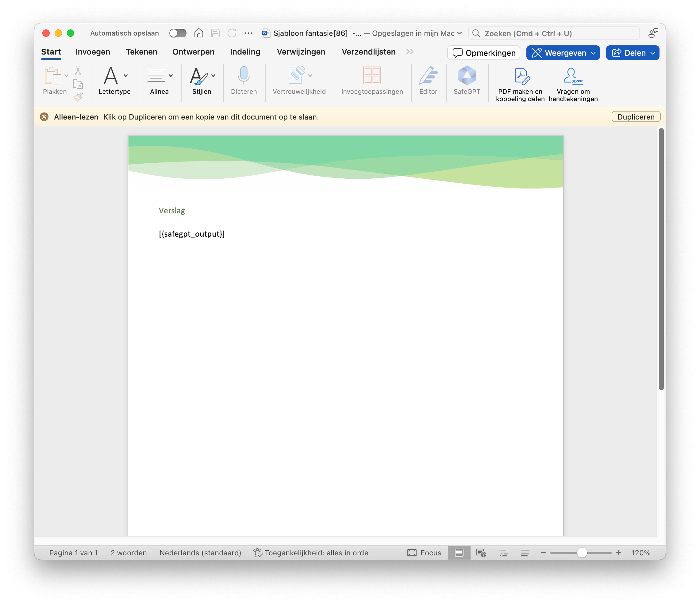Click the zoom in plus icon

pyautogui.click(x=618, y=553)
